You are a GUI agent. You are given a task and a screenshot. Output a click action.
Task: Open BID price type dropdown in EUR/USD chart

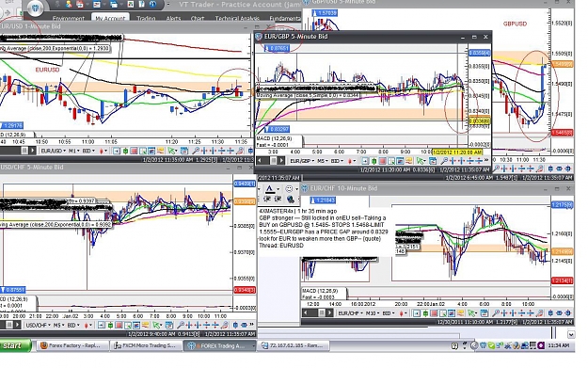[88, 151]
